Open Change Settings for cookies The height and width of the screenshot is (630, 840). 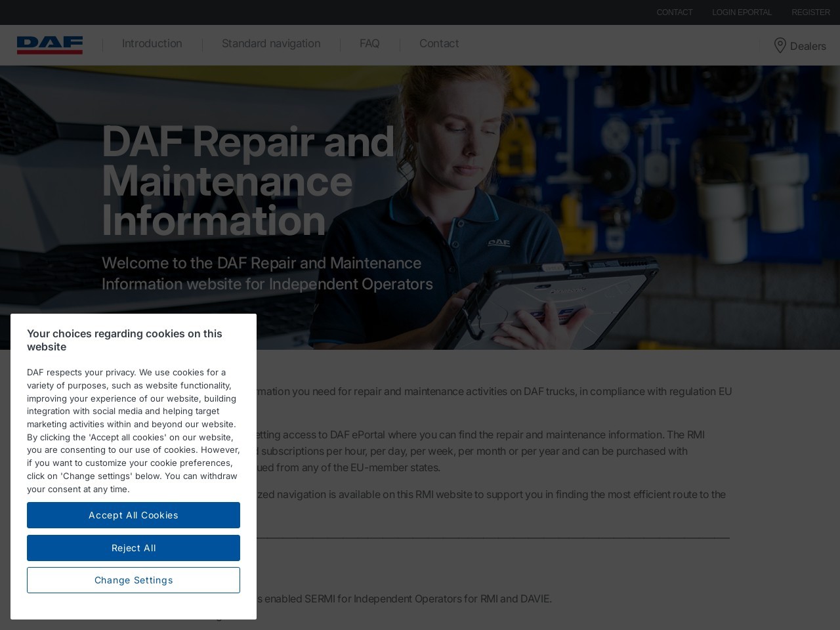coord(133,580)
